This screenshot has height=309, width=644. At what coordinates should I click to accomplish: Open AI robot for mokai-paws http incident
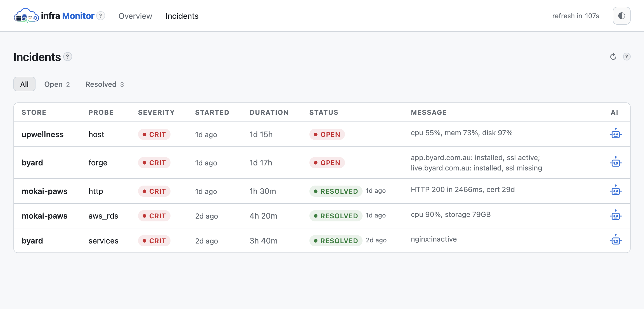pos(615,191)
